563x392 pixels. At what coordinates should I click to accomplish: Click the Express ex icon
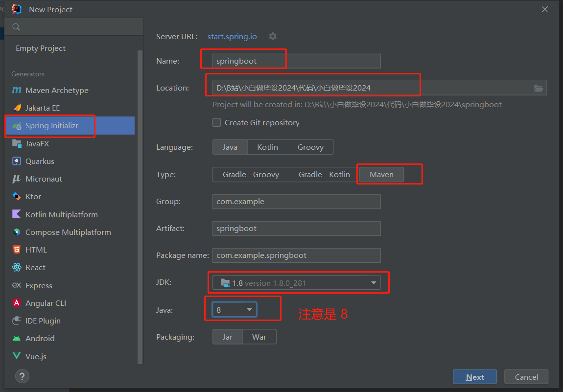tap(17, 285)
